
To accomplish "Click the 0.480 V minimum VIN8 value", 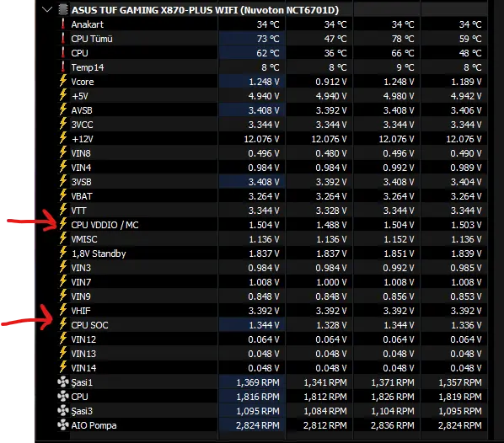I will [331, 153].
